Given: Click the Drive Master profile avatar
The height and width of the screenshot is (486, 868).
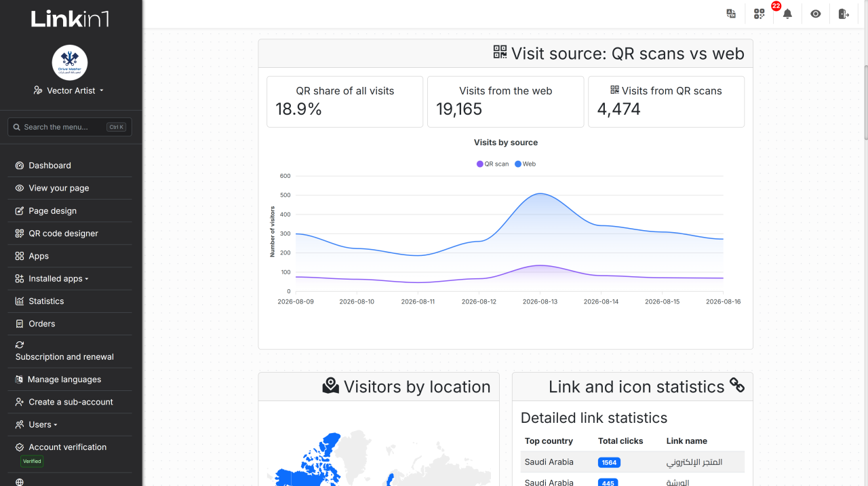Looking at the screenshot, I should (70, 62).
